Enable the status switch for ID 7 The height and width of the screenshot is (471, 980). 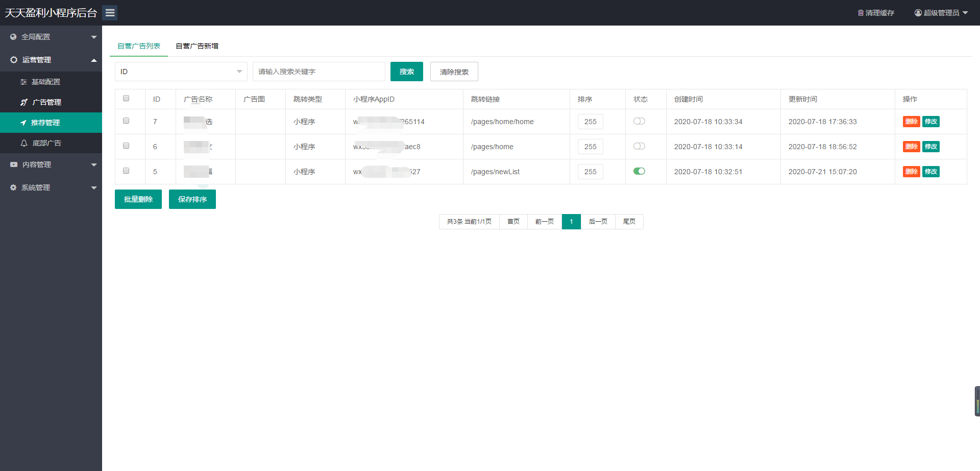639,121
